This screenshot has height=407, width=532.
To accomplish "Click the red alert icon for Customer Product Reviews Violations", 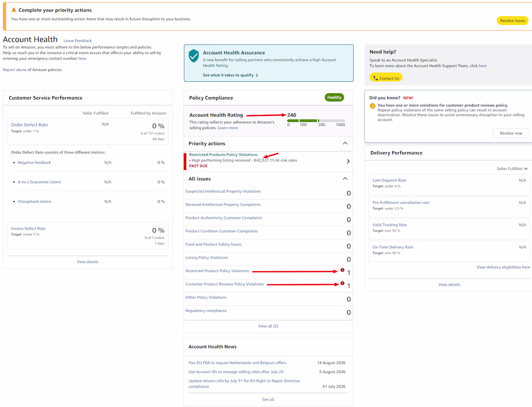I will (x=342, y=283).
